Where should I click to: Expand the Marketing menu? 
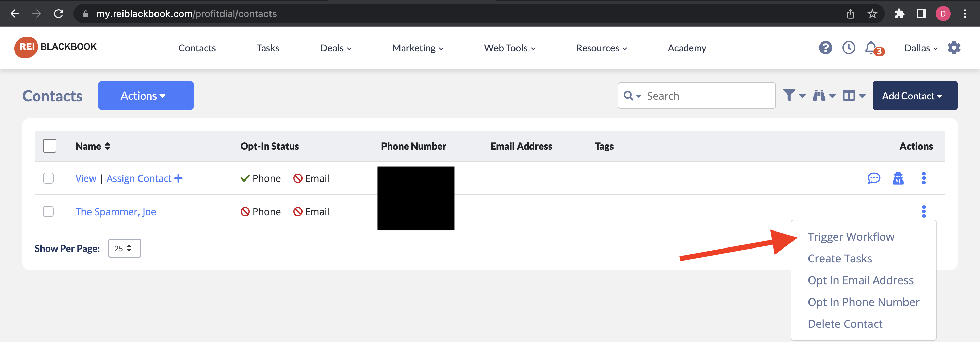(418, 48)
